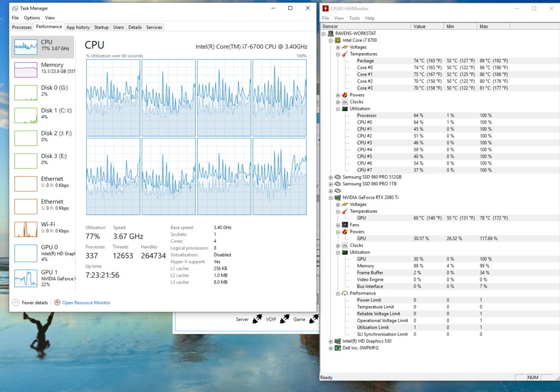Click the CPU Utilization chip icon
The image size is (560, 392).
(344, 109)
